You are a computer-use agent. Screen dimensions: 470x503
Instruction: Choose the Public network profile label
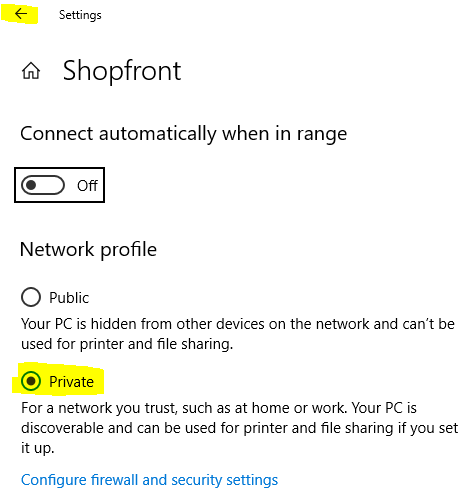coord(69,298)
